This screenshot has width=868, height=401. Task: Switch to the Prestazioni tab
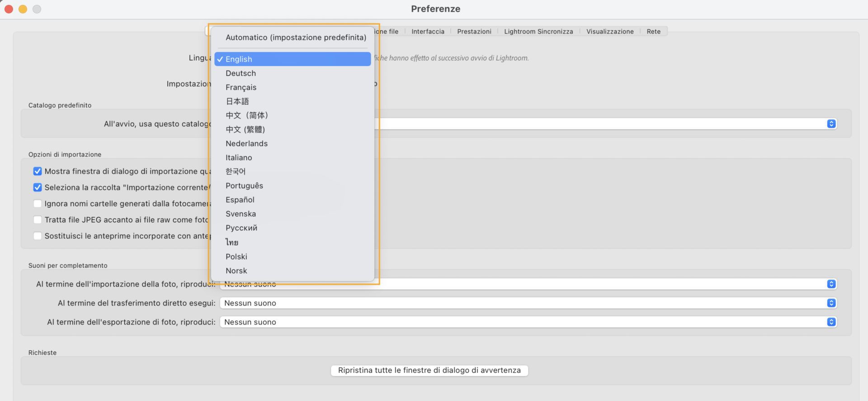coord(474,31)
